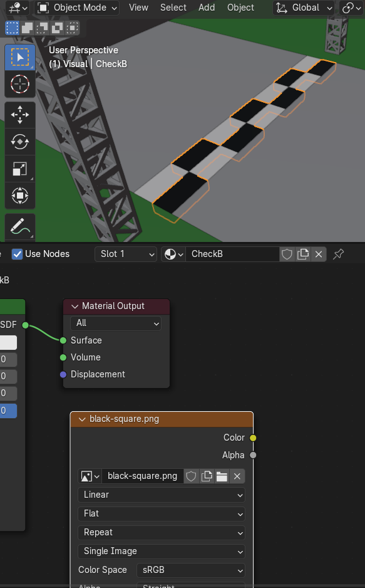Adjust the highlighted blue value slider
Viewport: 365px width, 588px height.
[8, 411]
